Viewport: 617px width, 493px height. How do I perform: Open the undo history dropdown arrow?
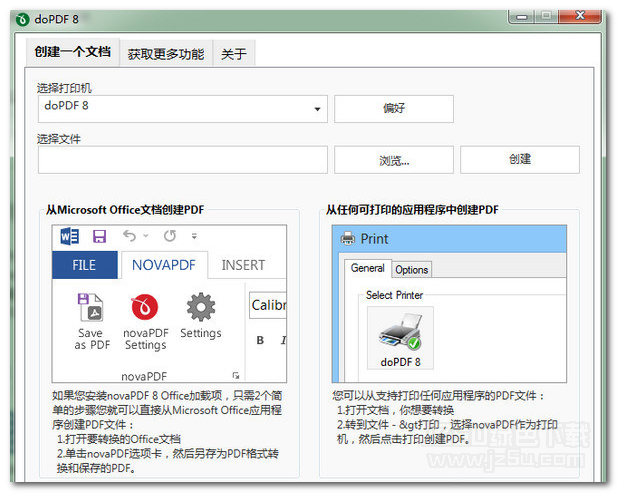[146, 236]
